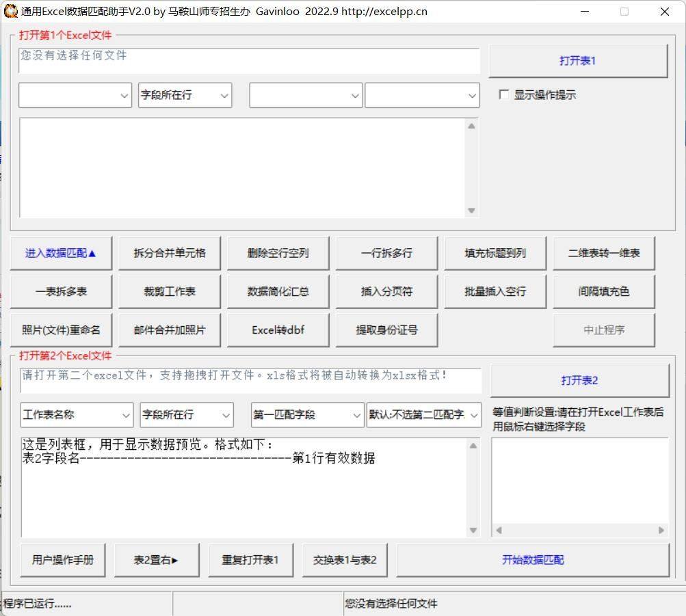Click Excel转dbf to convert the file
Image resolution: width=686 pixels, height=616 pixels.
pyautogui.click(x=278, y=330)
